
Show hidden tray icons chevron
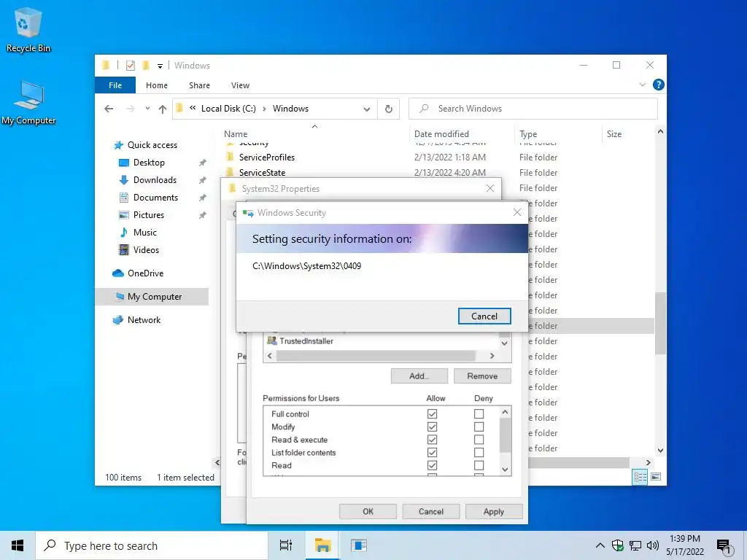pos(600,545)
